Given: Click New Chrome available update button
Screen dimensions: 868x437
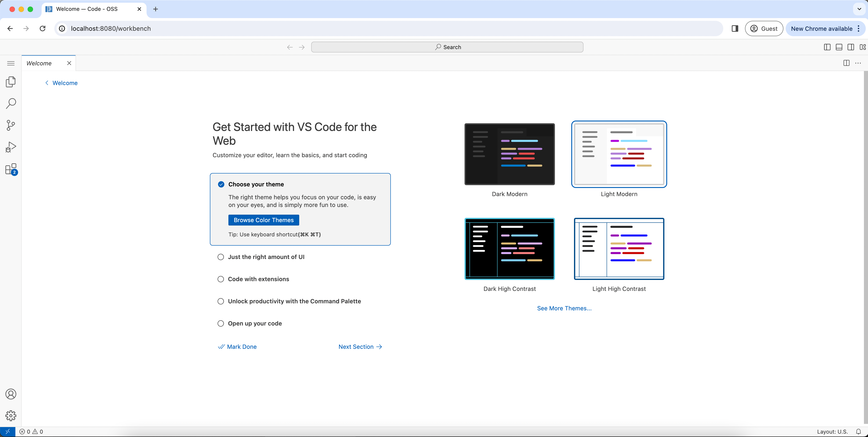Looking at the screenshot, I should coord(821,29).
